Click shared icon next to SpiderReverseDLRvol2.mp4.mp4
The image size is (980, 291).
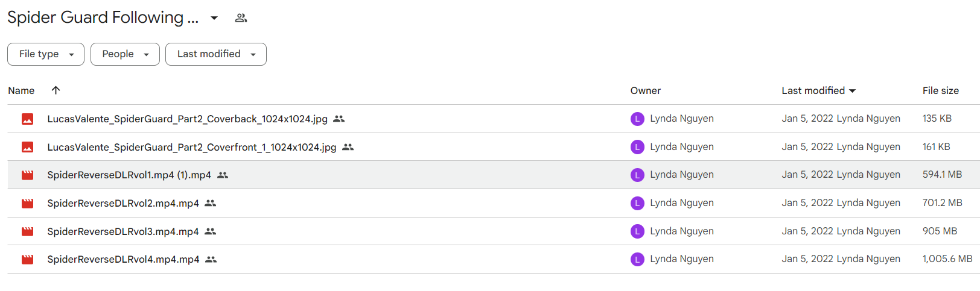tap(210, 203)
